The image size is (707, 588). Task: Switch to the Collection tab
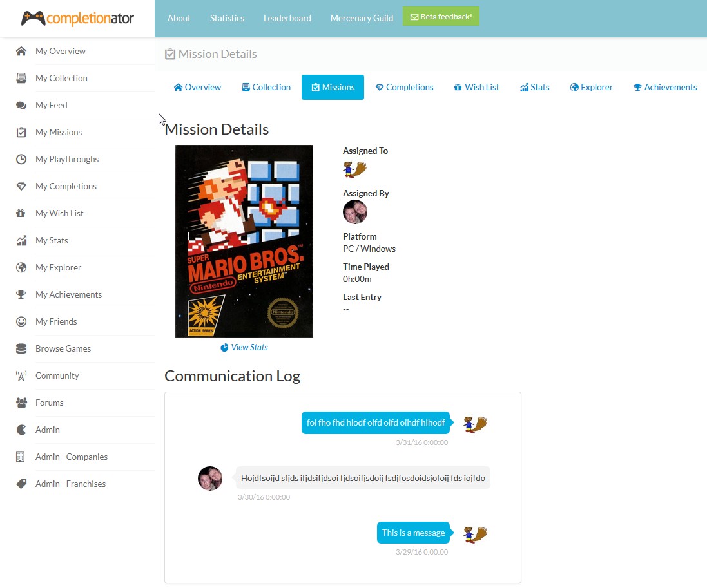[x=266, y=87]
